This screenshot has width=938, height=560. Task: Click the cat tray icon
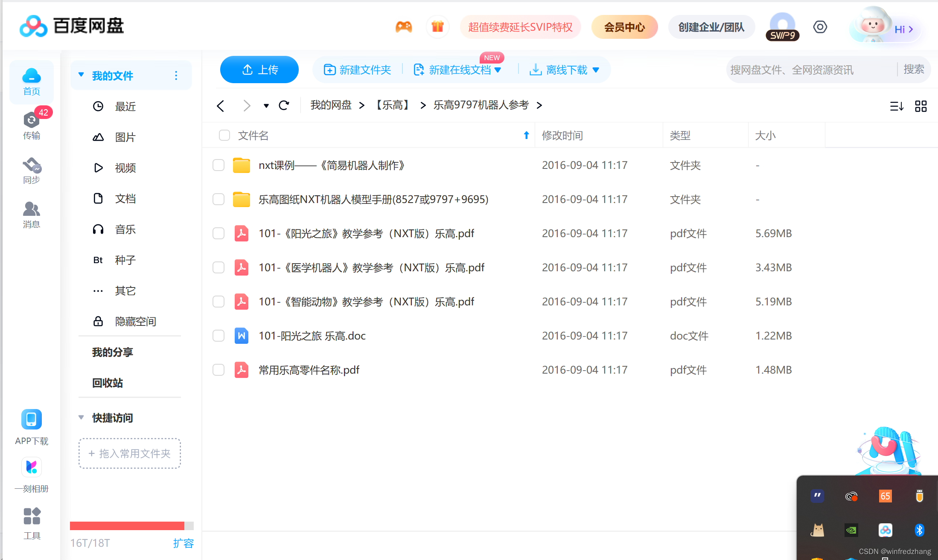817,530
